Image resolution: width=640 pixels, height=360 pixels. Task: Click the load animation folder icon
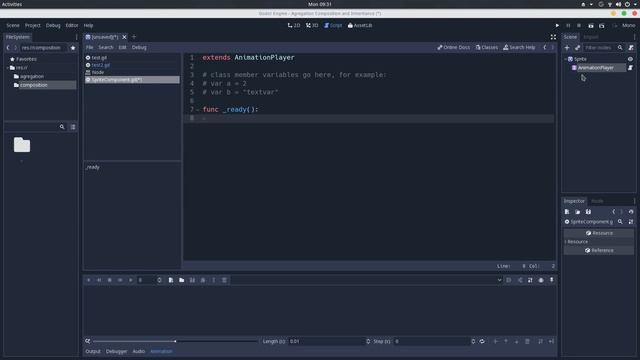181,280
